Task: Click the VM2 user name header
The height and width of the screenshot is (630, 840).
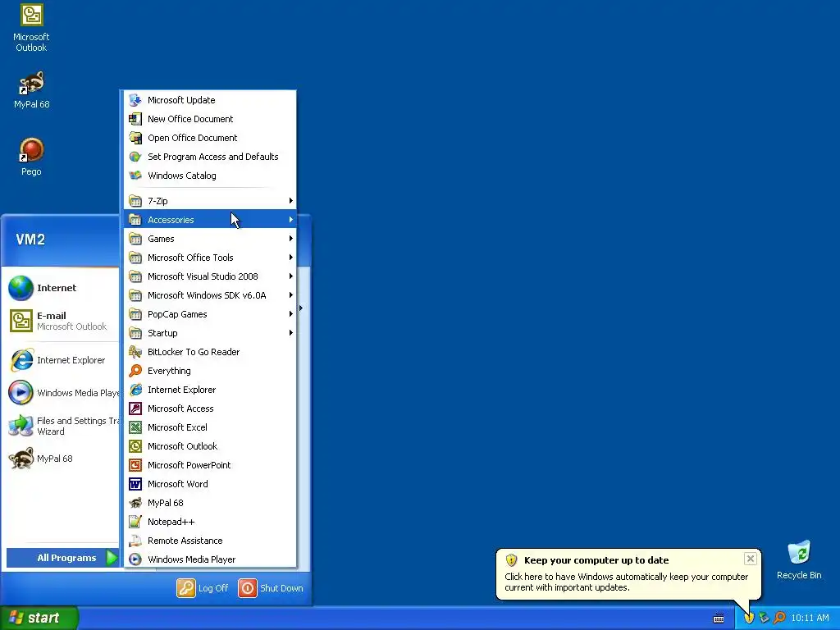Action: 30,240
